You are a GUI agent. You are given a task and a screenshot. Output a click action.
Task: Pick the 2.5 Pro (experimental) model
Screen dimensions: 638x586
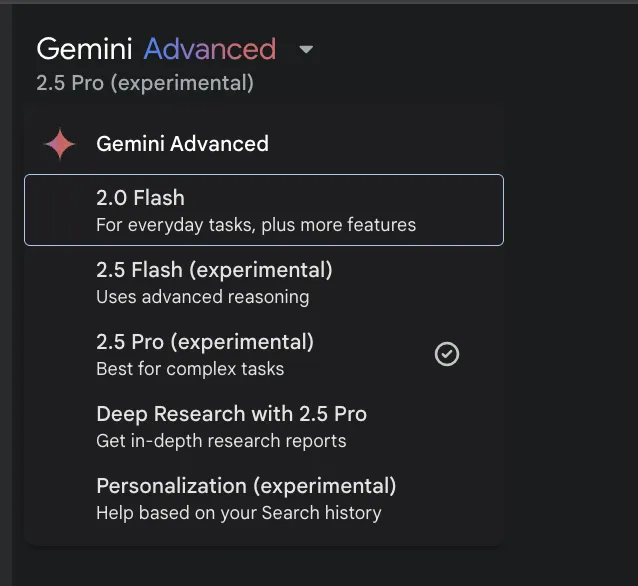point(264,354)
